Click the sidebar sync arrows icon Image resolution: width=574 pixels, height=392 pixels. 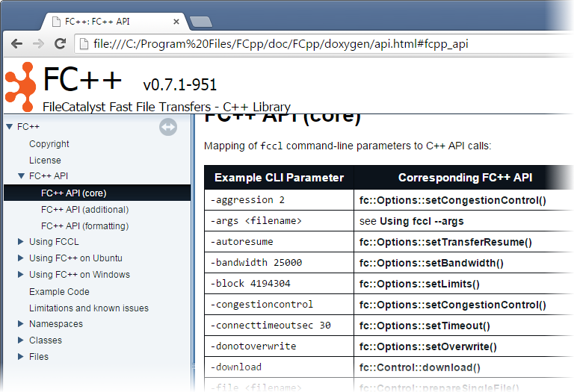tap(167, 128)
